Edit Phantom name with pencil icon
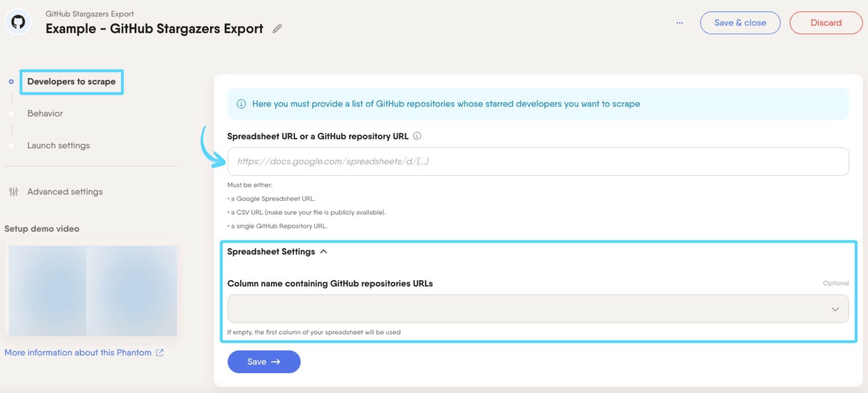Image resolution: width=868 pixels, height=393 pixels. 277,29
